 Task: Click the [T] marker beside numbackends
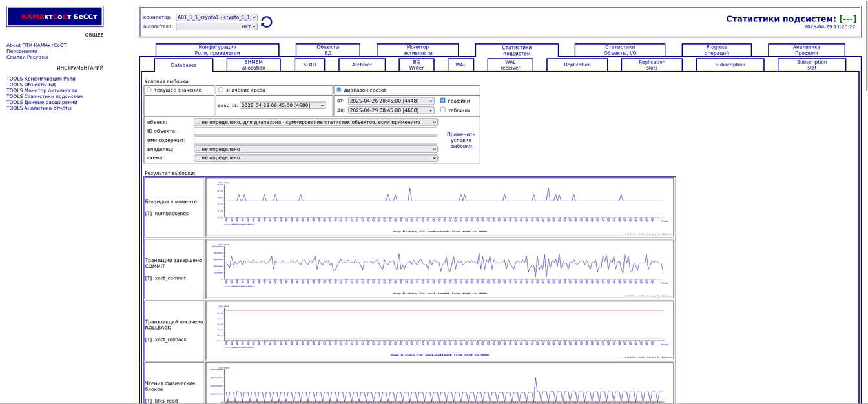coord(149,214)
